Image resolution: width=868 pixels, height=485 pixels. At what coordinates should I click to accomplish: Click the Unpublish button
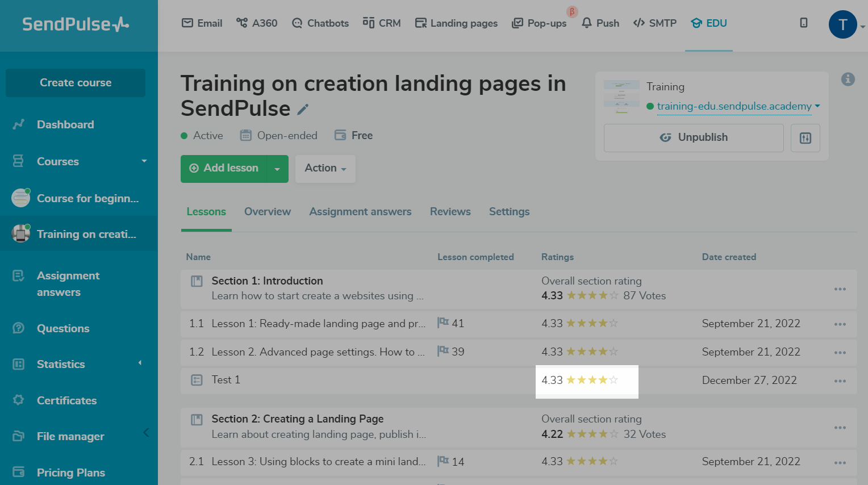click(x=693, y=138)
